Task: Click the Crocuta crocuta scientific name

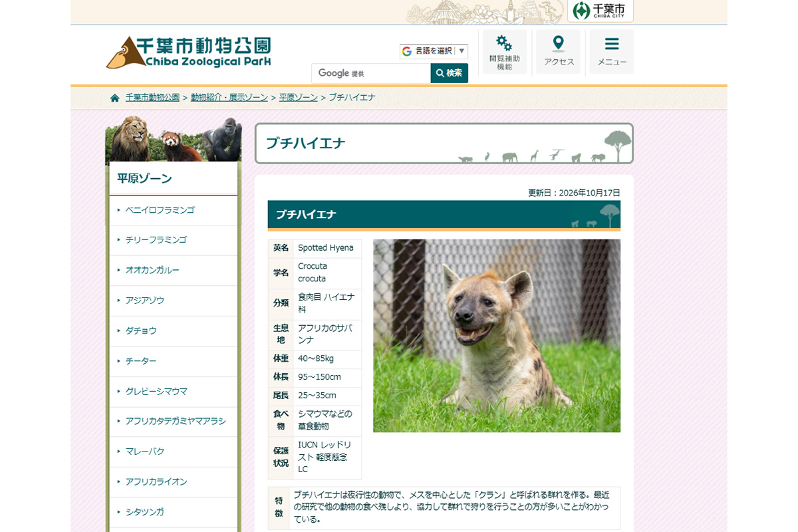Action: (327, 273)
